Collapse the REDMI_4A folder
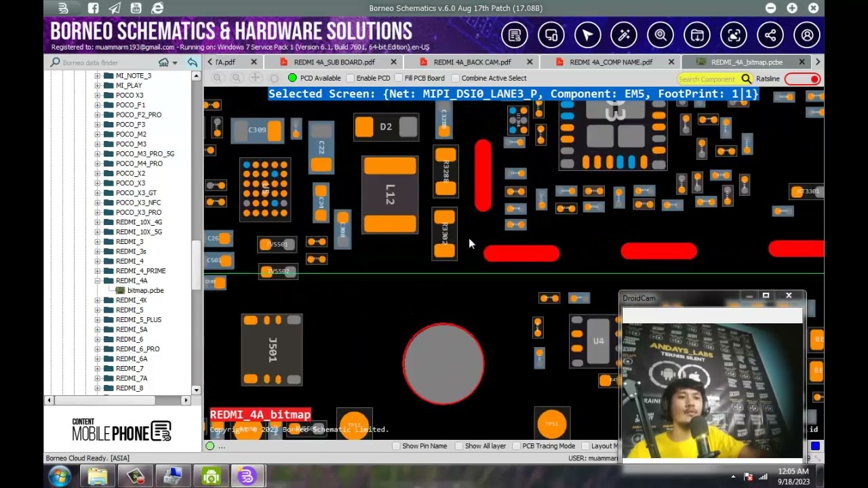 (x=98, y=281)
